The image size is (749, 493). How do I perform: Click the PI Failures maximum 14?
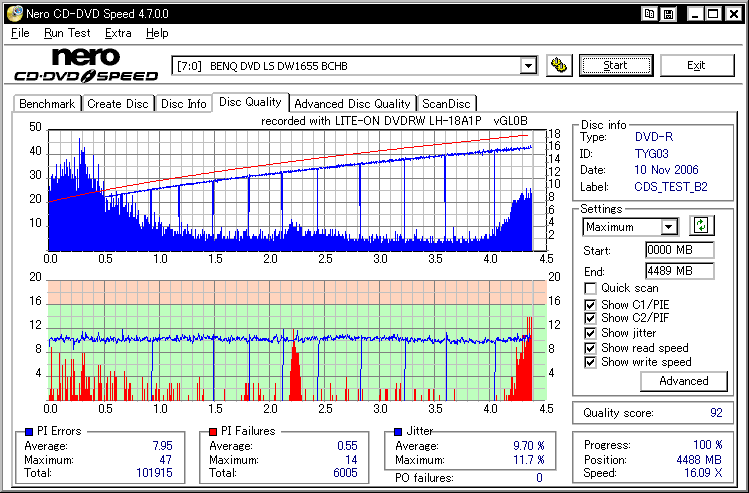352,460
